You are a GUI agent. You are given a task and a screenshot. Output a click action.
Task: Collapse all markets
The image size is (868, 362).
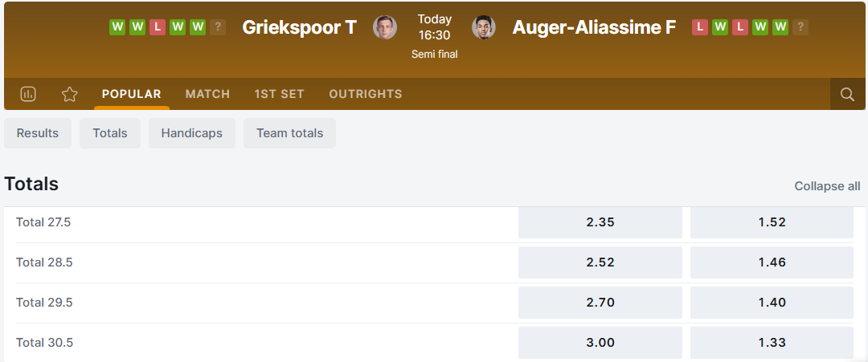click(x=827, y=186)
